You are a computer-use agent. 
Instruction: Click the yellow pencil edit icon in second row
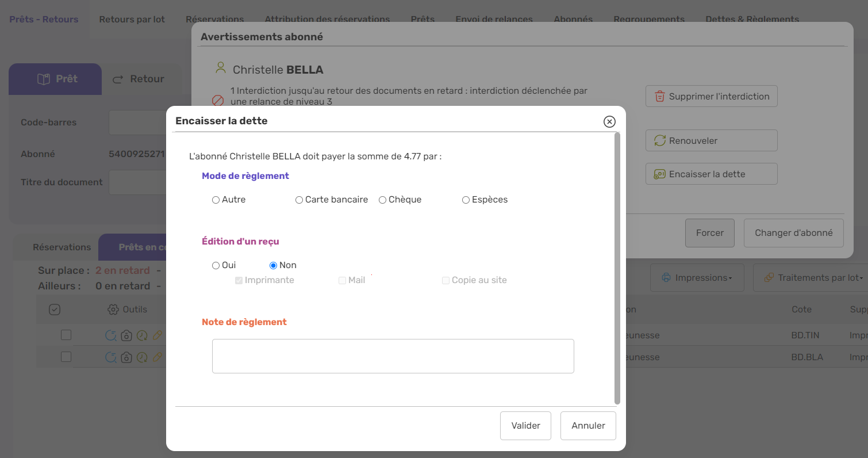(157, 357)
